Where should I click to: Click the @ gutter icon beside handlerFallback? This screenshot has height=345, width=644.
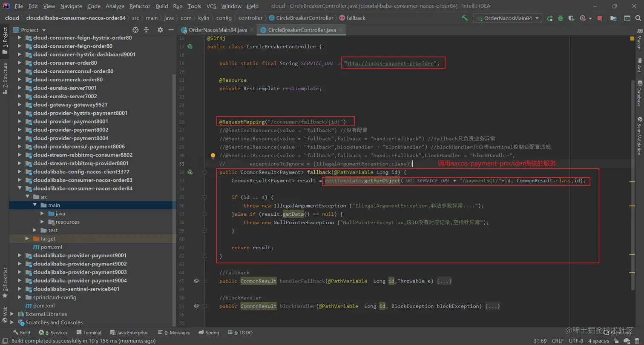196,281
